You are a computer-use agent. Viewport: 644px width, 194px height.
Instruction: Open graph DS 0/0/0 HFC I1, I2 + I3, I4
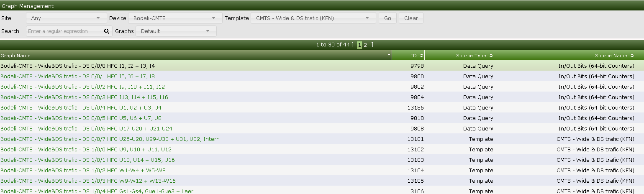[77, 66]
